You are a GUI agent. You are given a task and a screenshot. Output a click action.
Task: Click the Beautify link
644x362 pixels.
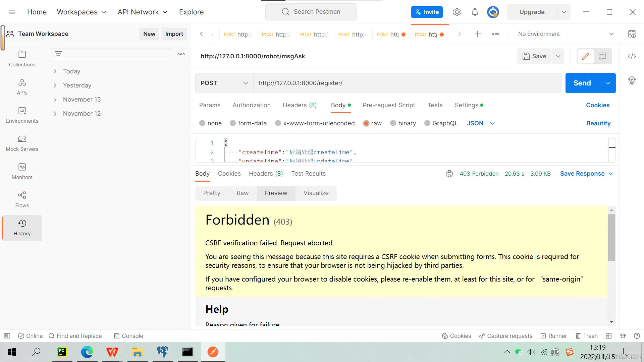point(598,123)
